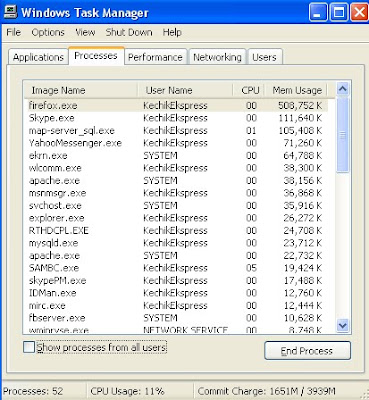Screen dimensions: 369x400
Task: Click the vertical scrollbar thumb
Action: (343, 135)
